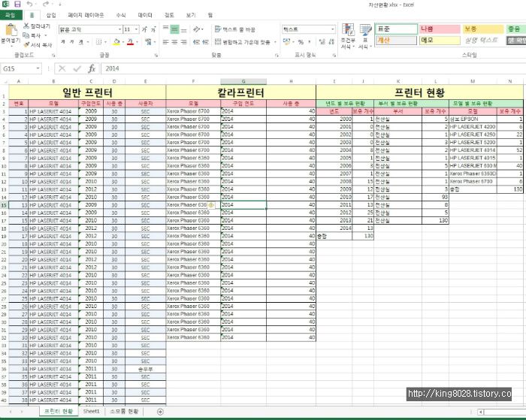Image resolution: width=526 pixels, height=420 pixels.
Task: Open Conditional Formatting (조건부 서식)
Action: coord(347,36)
